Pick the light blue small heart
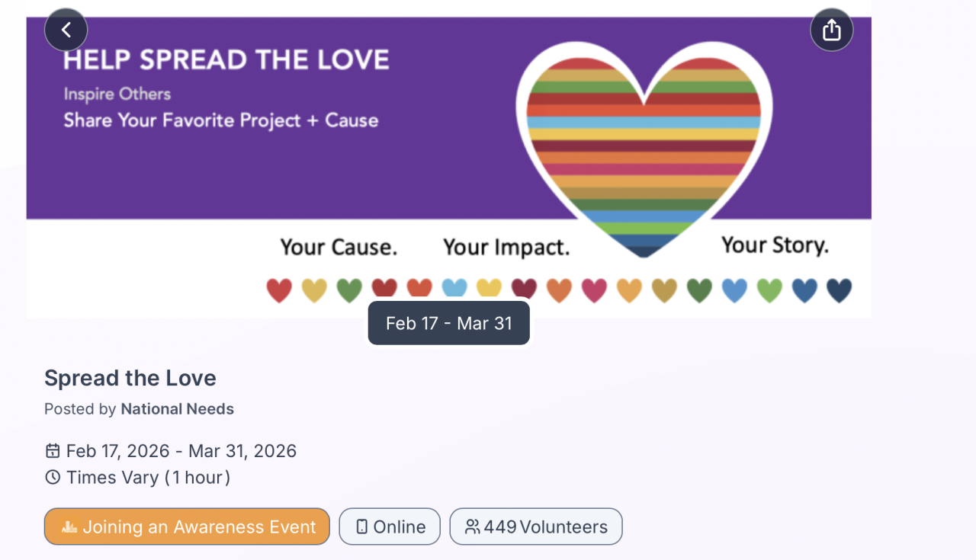976x560 pixels. (x=454, y=288)
